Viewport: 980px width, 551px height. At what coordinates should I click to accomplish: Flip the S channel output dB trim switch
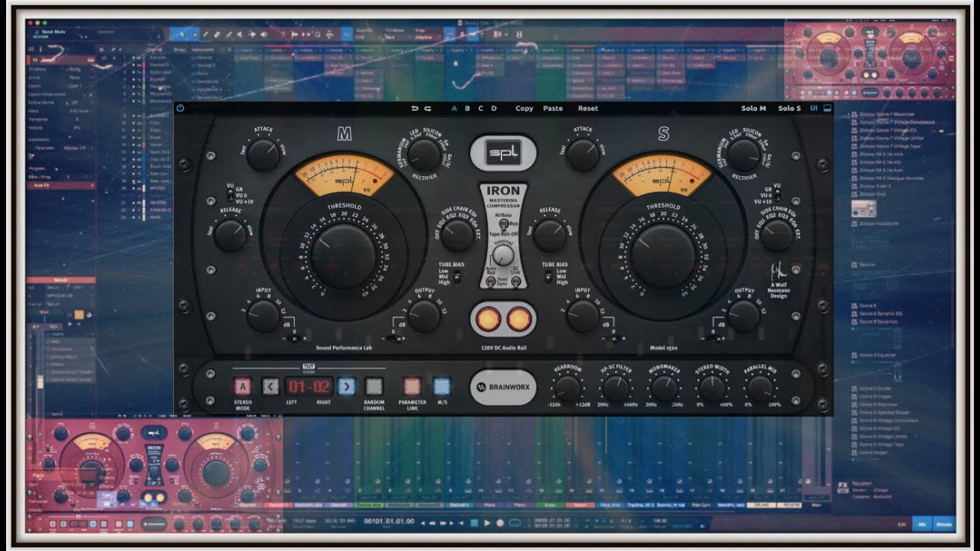[x=714, y=338]
